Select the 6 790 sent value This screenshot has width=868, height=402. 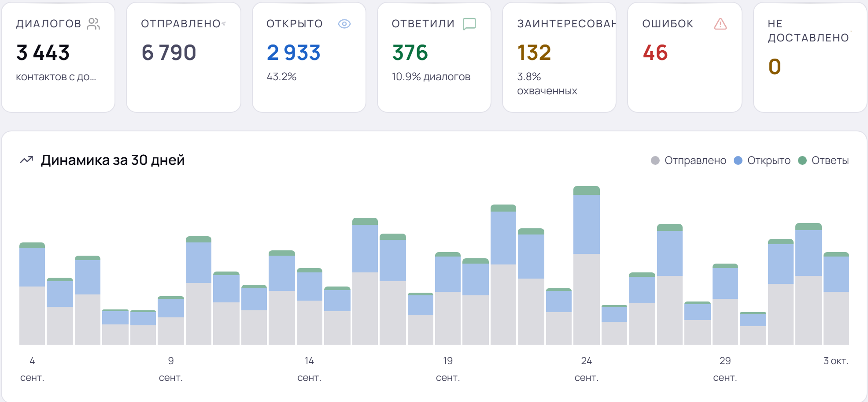(x=169, y=53)
